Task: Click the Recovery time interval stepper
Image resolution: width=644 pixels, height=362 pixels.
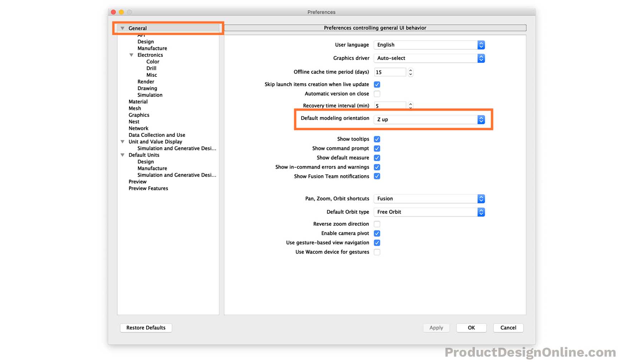Action: pos(410,105)
